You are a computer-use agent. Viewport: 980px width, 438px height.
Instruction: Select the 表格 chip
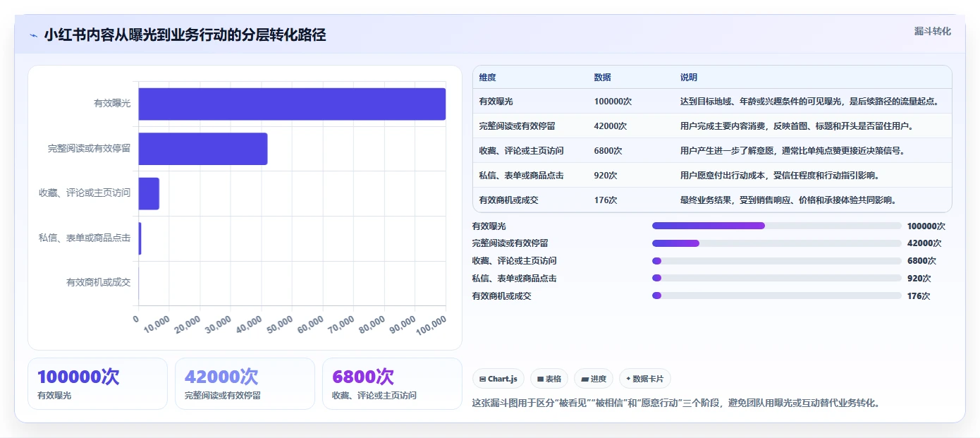[x=549, y=379]
